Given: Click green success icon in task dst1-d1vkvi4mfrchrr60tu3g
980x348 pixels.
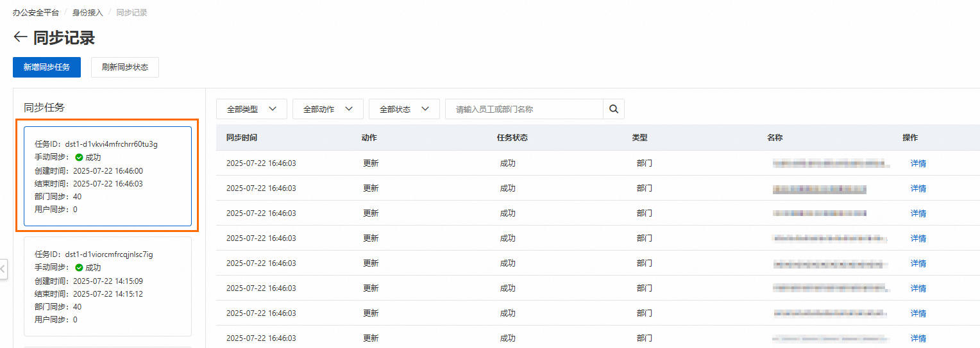Looking at the screenshot, I should coord(79,157).
